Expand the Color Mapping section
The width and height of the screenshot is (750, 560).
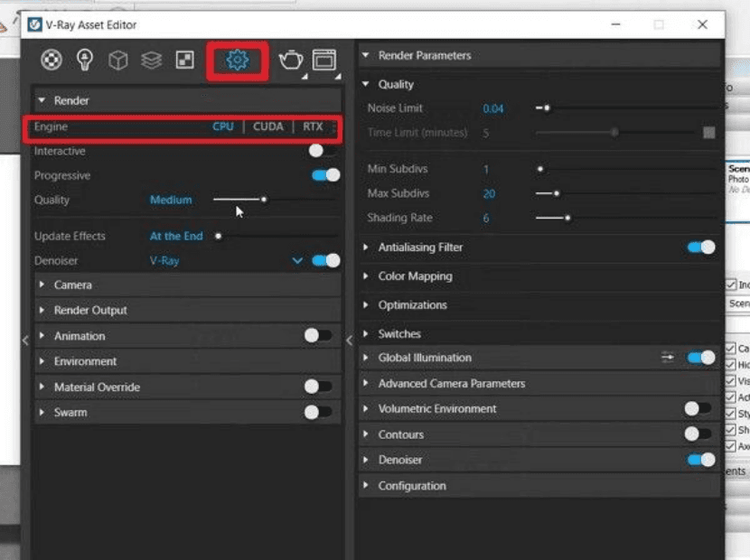[x=366, y=275]
